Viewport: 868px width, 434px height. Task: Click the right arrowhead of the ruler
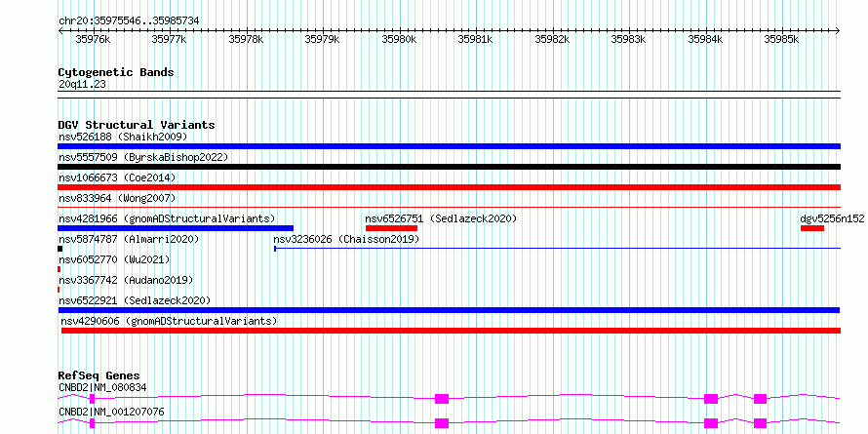(x=838, y=30)
